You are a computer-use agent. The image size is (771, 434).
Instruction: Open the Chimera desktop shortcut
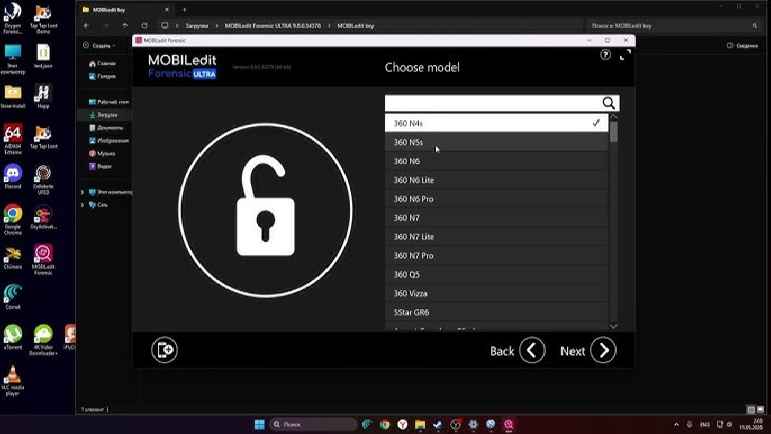[x=13, y=258]
